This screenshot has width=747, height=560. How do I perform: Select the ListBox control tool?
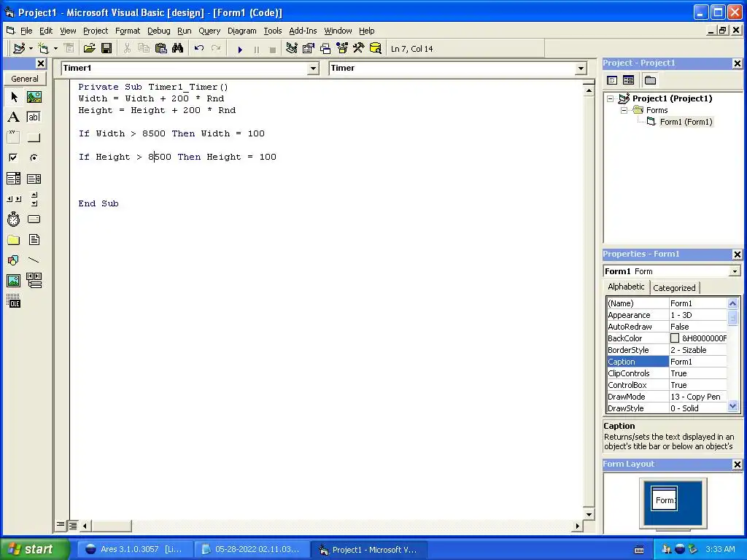click(x=34, y=179)
